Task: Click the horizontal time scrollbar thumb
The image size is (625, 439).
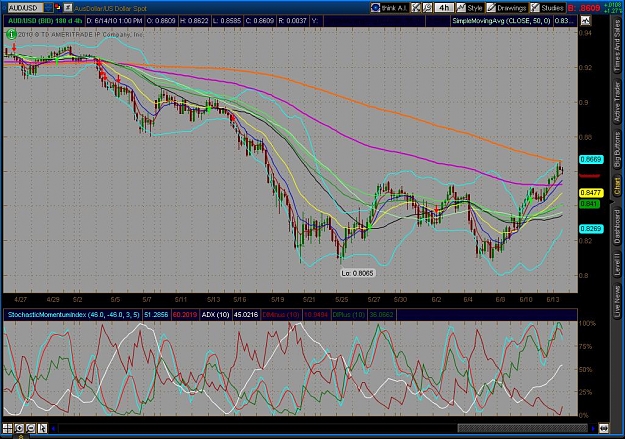Action: click(522, 429)
